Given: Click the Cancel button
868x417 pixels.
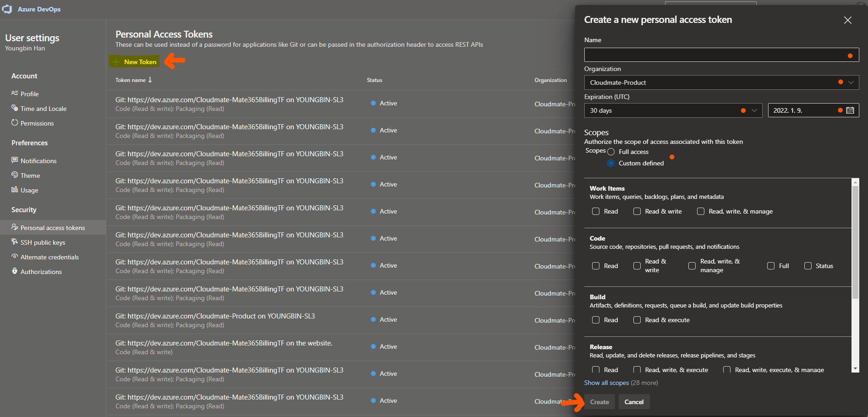Looking at the screenshot, I should click(x=634, y=402).
